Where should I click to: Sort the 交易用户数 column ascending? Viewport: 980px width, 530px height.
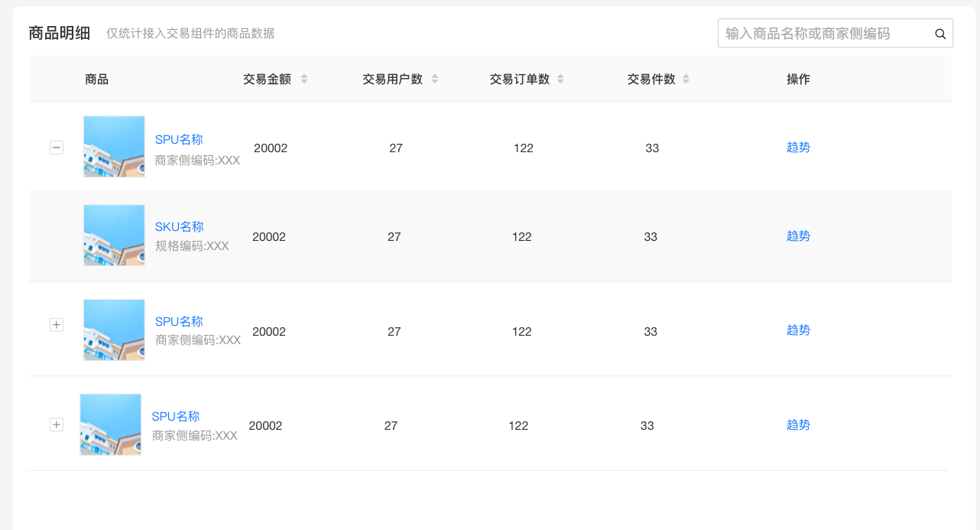[x=434, y=75]
